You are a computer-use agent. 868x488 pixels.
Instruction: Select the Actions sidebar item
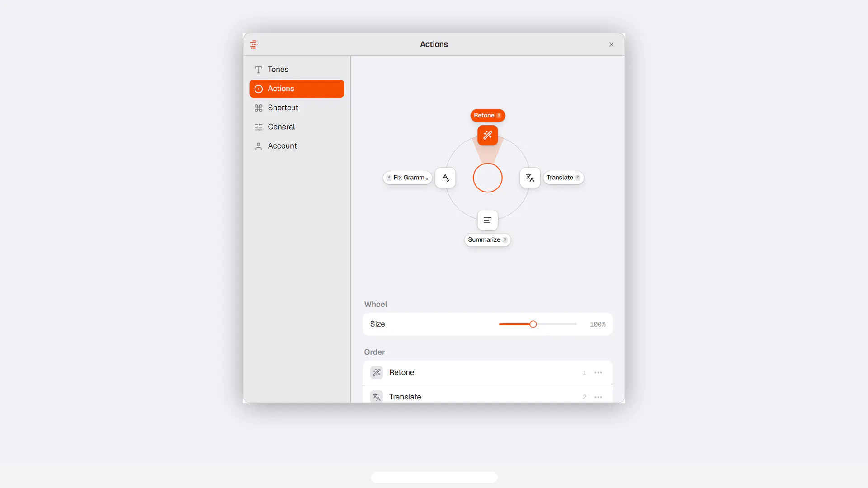point(297,89)
